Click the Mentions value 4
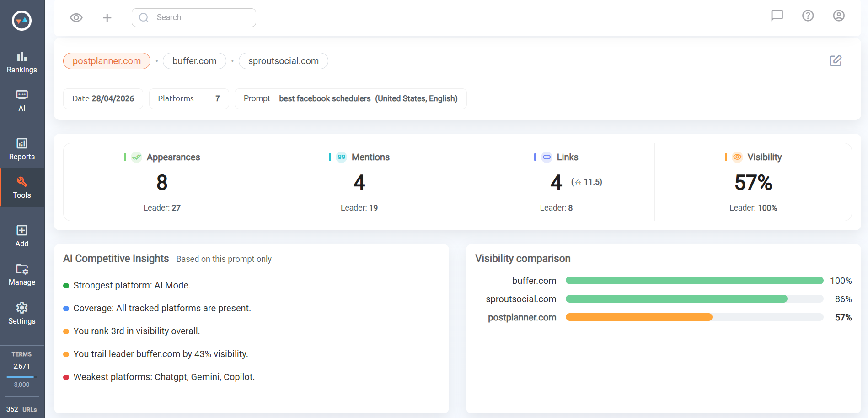Viewport: 868px width, 418px height. tap(359, 183)
